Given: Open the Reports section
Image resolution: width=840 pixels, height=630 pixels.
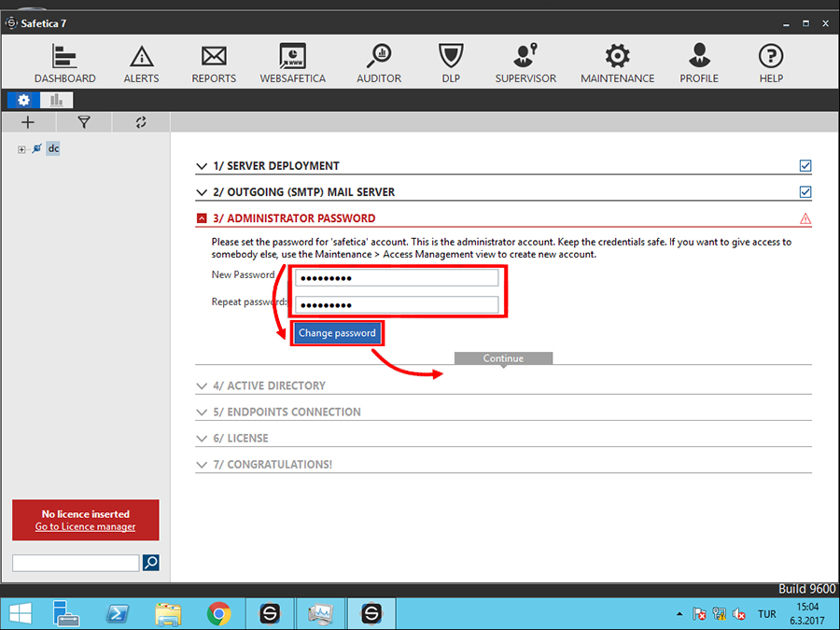Looking at the screenshot, I should coord(214,63).
